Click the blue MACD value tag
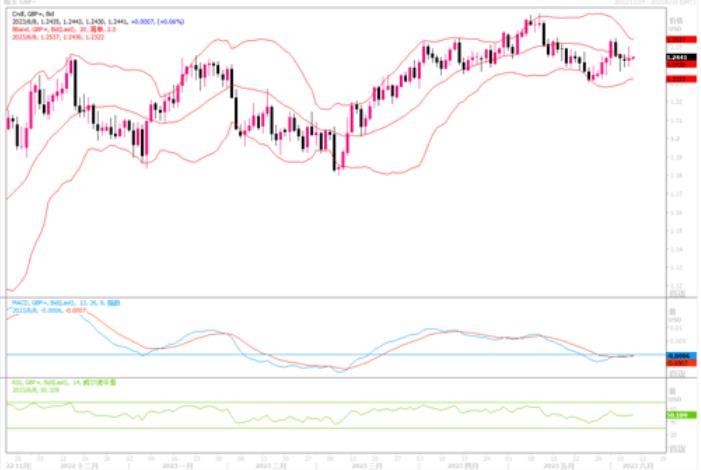Screen dimensions: 701x470 coord(677,355)
